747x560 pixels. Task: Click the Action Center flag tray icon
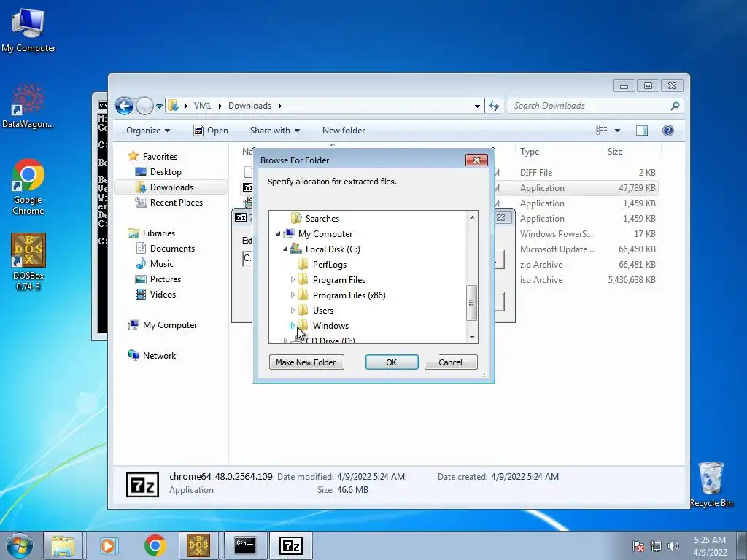tap(638, 546)
